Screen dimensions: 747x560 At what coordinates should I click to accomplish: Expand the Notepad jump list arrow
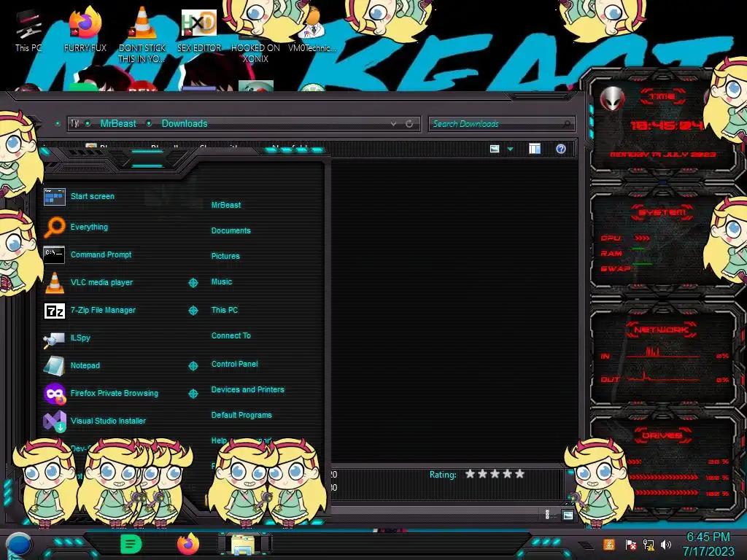click(193, 366)
